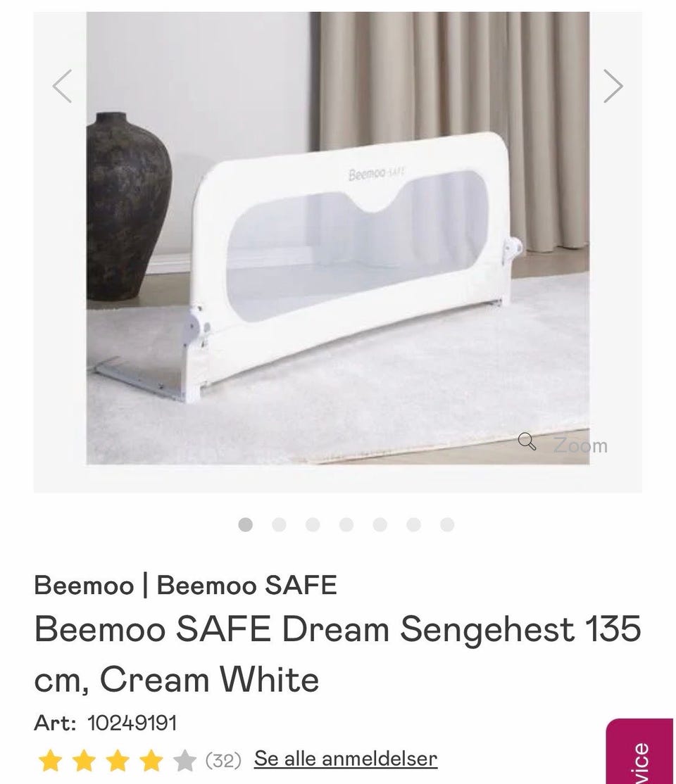This screenshot has height=784, width=676.
Task: Click the article number 10249191
Action: [132, 723]
